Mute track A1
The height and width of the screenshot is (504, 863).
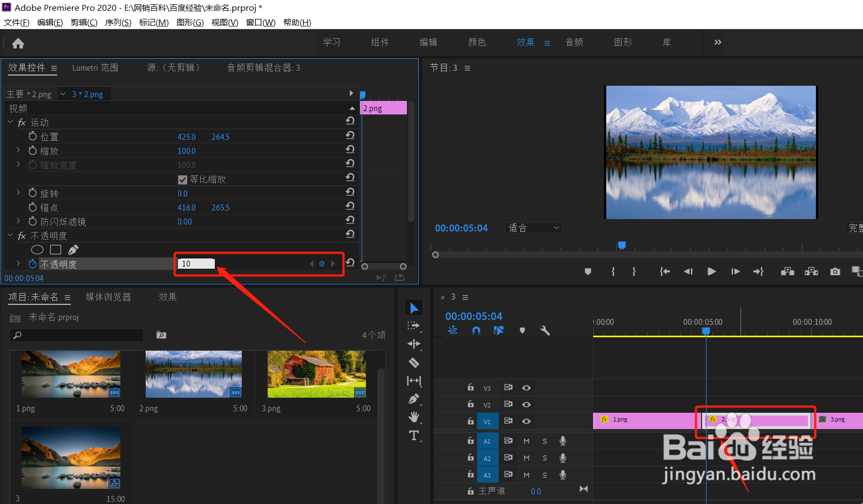point(526,441)
